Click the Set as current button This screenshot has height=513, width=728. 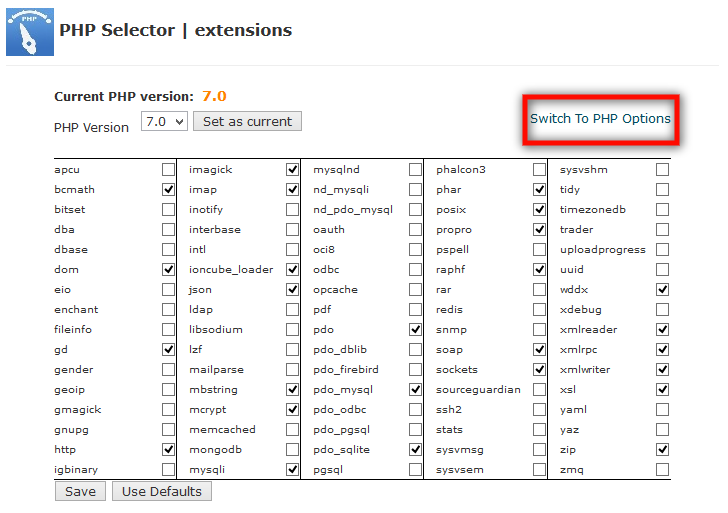(247, 121)
